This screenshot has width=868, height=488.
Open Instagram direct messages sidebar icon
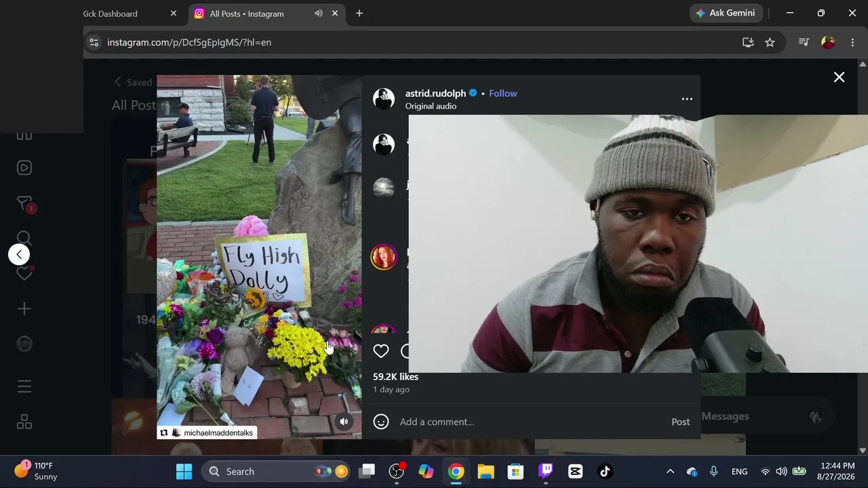coord(24,203)
